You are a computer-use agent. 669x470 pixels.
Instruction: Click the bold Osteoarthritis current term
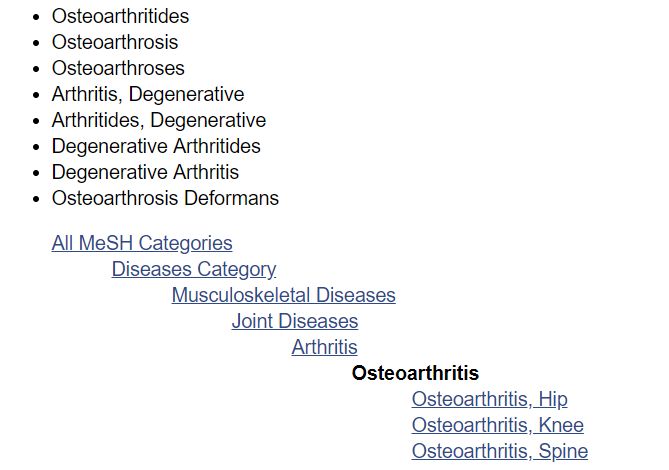tap(415, 373)
